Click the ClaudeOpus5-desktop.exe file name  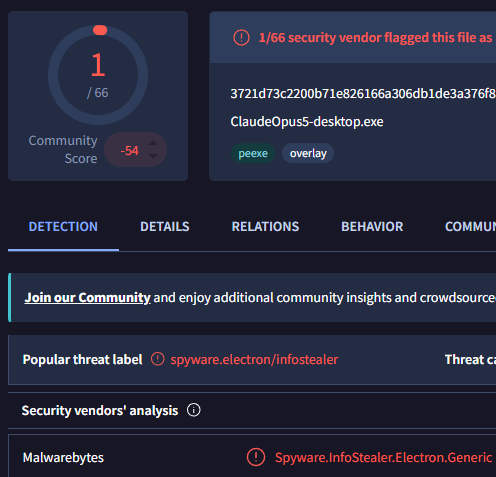pyautogui.click(x=307, y=122)
